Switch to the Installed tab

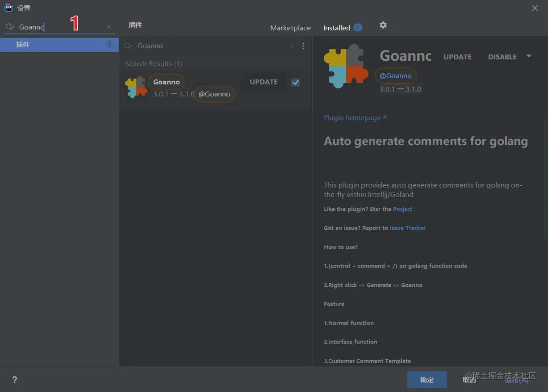click(337, 28)
